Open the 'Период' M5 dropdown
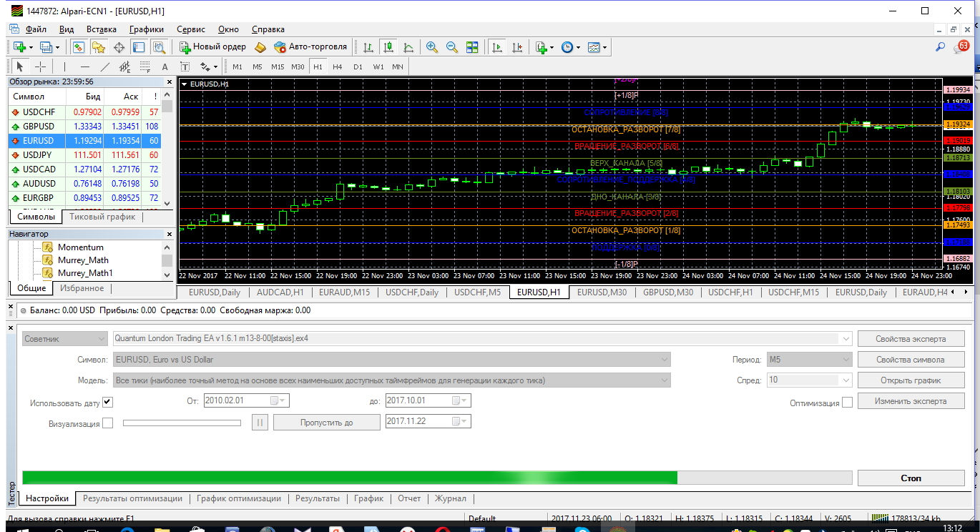This screenshot has height=532, width=980. pos(809,359)
